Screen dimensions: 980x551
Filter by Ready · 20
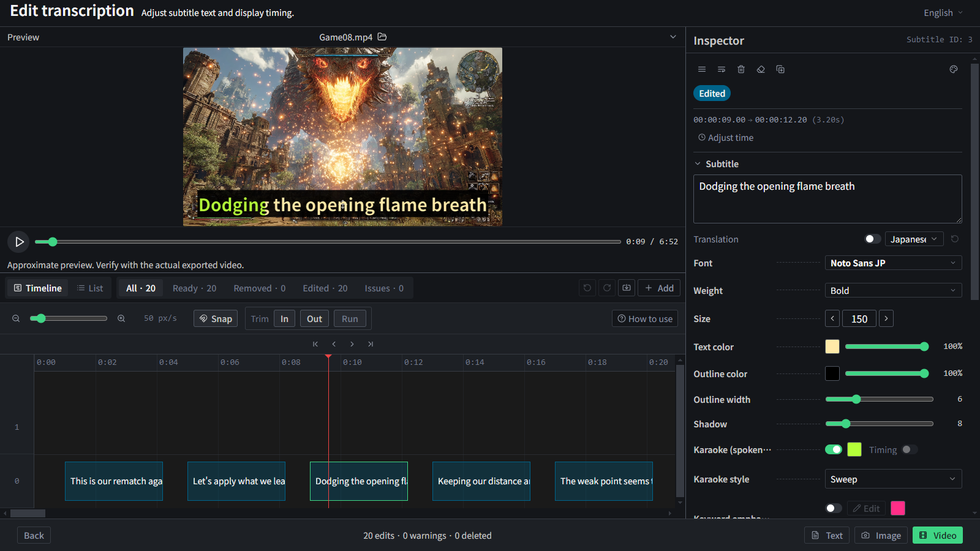point(194,288)
